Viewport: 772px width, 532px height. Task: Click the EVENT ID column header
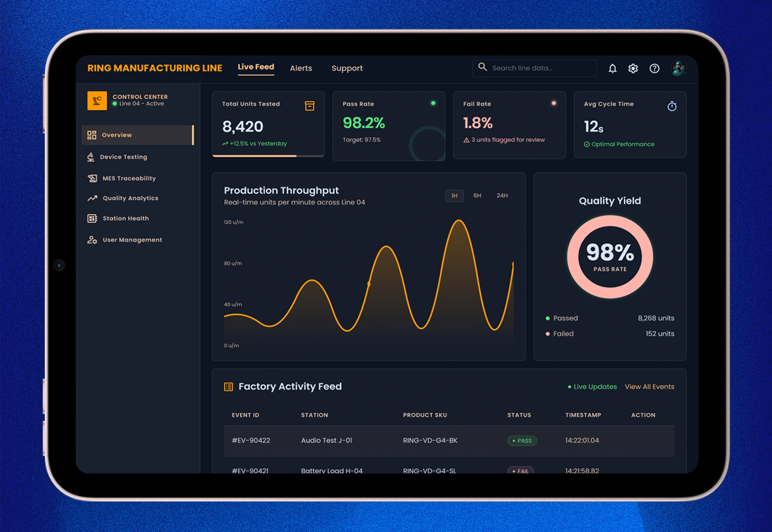[245, 415]
